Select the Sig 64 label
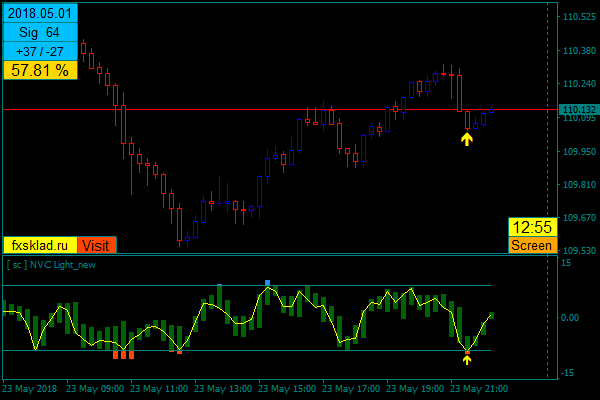 [x=39, y=33]
